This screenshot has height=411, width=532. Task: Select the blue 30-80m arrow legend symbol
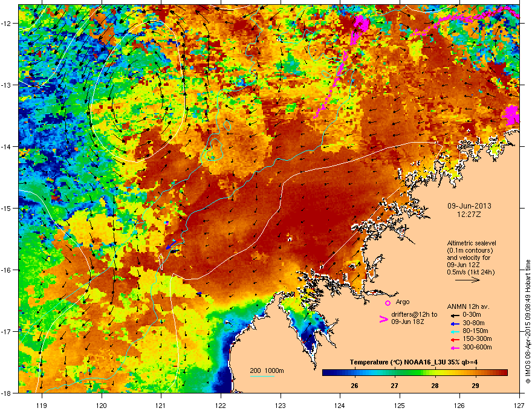click(x=455, y=323)
